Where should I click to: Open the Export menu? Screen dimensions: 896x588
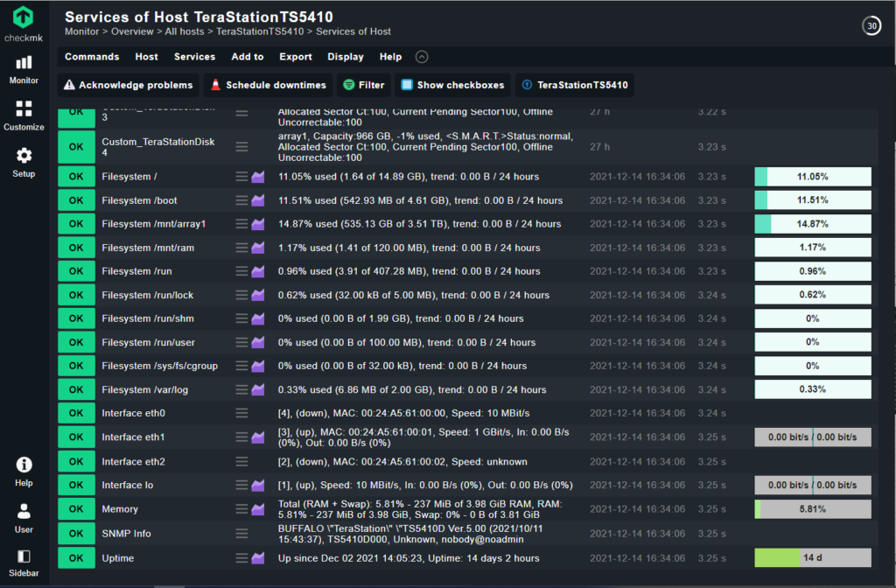tap(296, 57)
